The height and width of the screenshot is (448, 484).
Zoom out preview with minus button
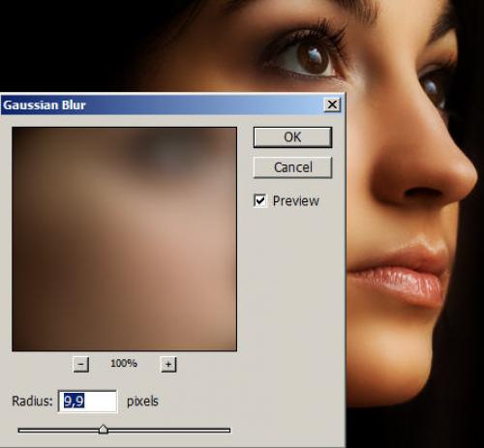click(x=80, y=365)
